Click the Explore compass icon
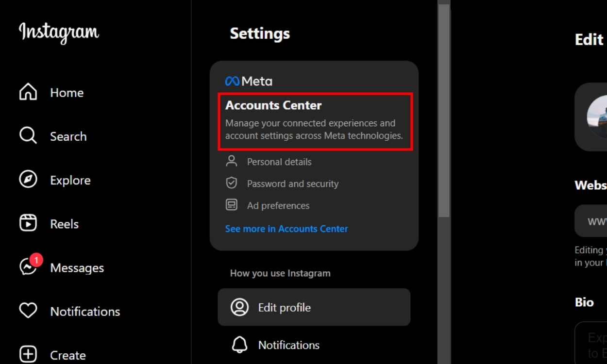 [x=28, y=180]
